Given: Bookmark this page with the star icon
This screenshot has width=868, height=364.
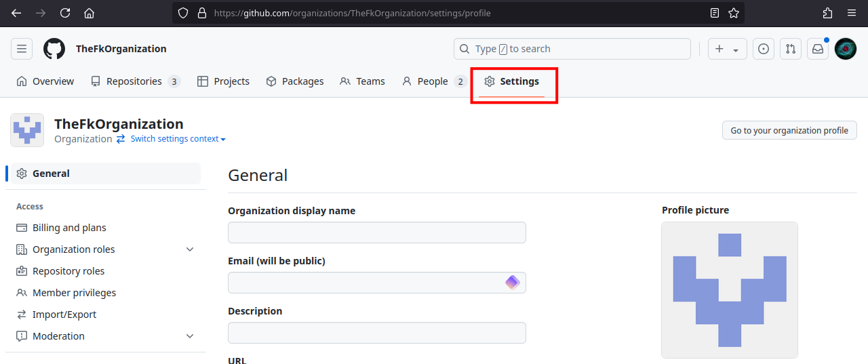Looking at the screenshot, I should (734, 13).
